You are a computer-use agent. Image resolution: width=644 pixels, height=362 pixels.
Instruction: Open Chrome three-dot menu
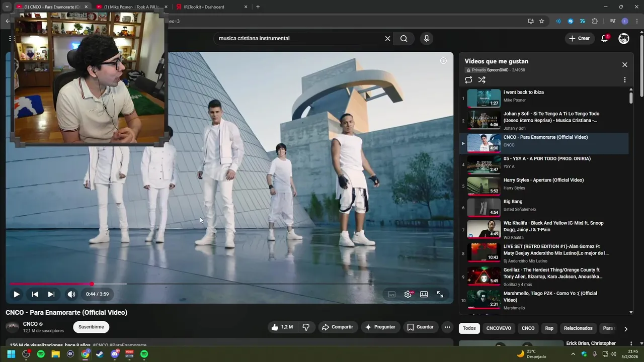click(x=636, y=21)
